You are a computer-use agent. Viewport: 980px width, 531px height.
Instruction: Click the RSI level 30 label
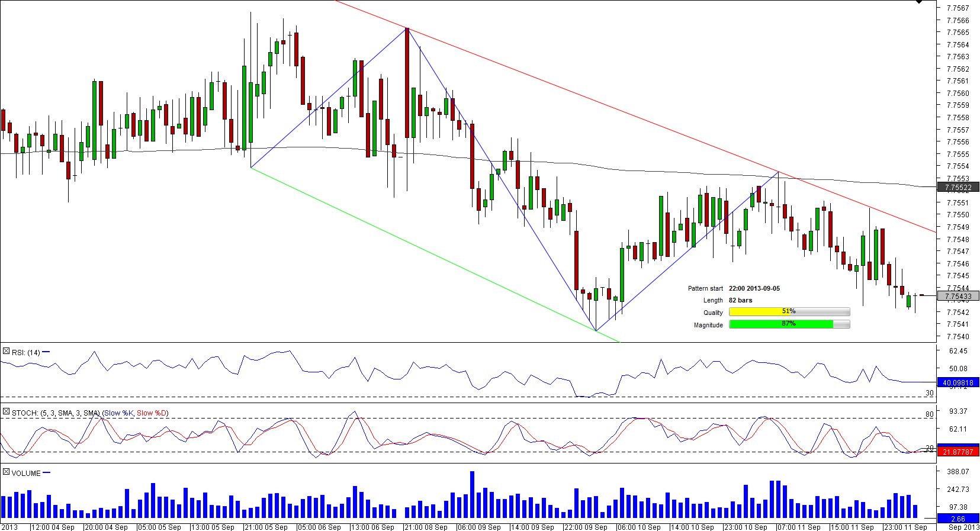coord(930,393)
